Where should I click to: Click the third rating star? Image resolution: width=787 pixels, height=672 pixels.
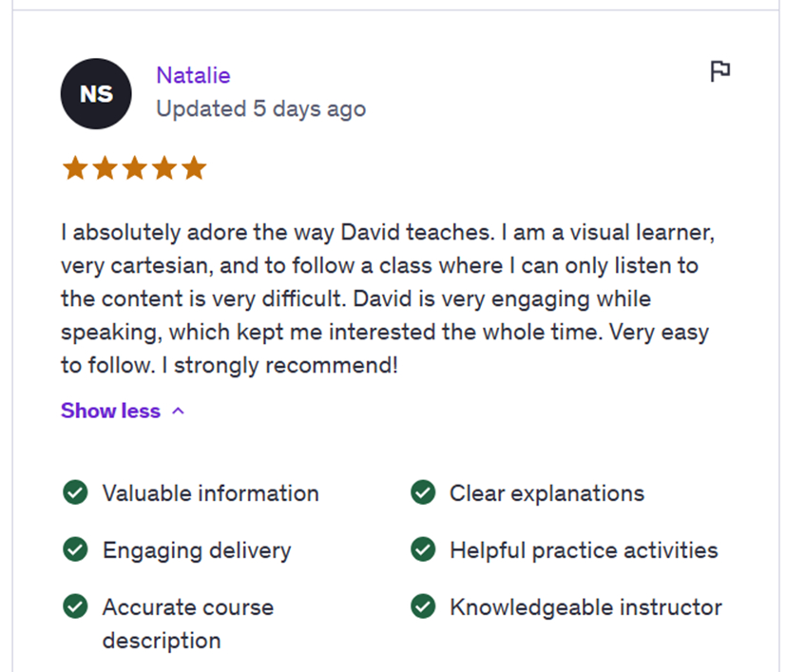tap(135, 167)
